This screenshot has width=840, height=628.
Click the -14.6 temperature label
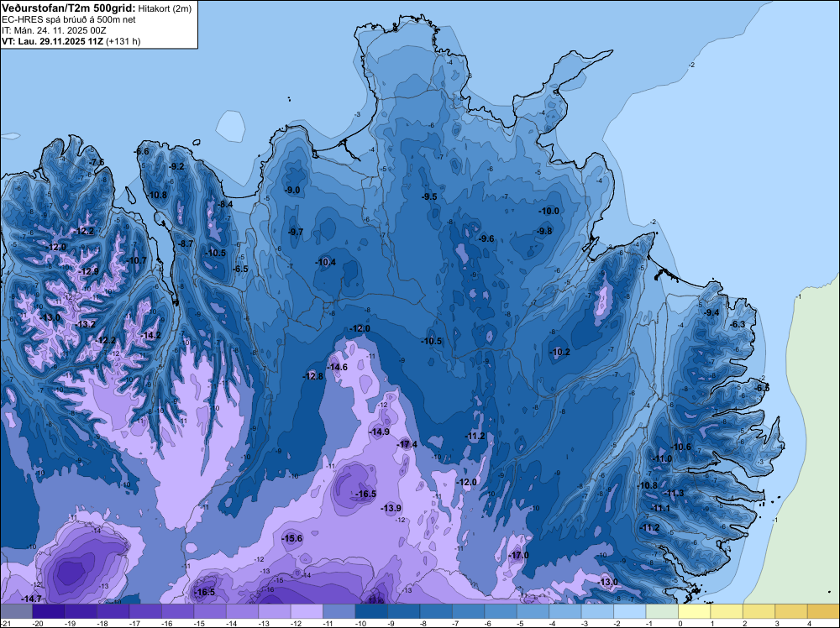tap(337, 367)
